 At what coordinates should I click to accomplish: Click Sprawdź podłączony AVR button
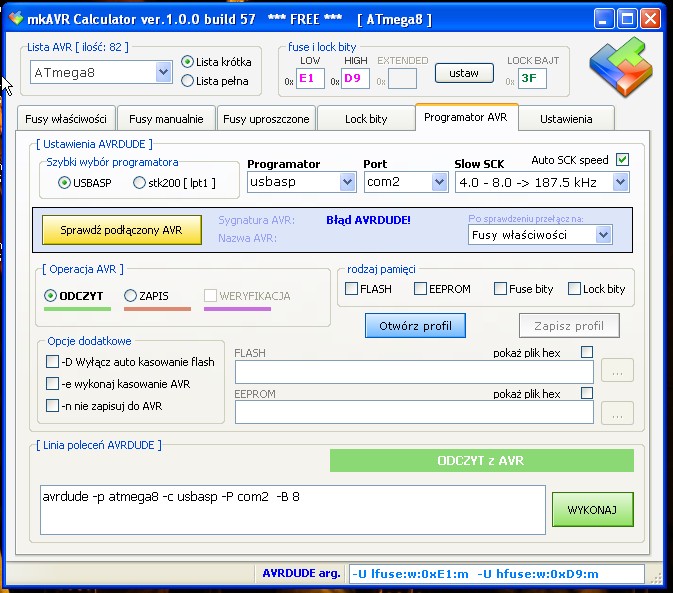(x=121, y=230)
